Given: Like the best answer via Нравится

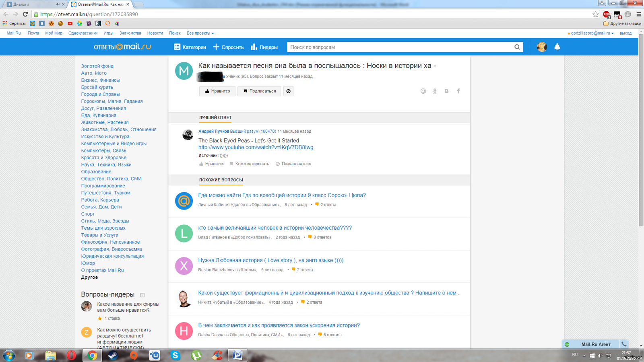Looking at the screenshot, I should tap(212, 164).
